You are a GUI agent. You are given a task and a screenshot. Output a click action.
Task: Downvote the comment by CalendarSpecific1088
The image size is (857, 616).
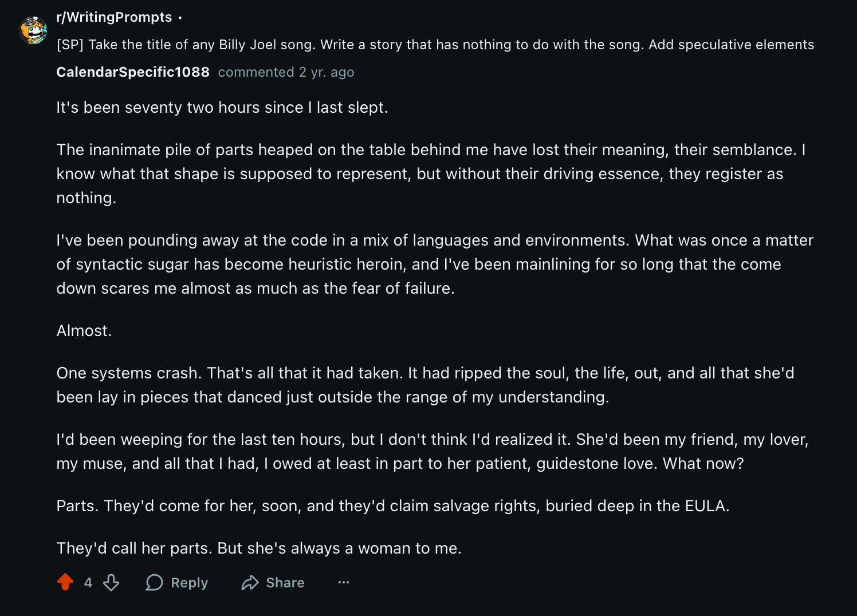[111, 582]
